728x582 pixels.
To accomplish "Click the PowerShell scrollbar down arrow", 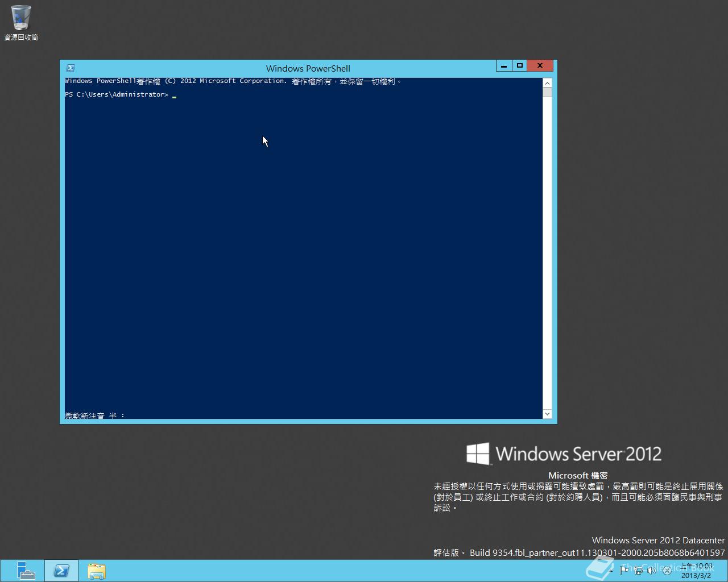I will (x=547, y=414).
